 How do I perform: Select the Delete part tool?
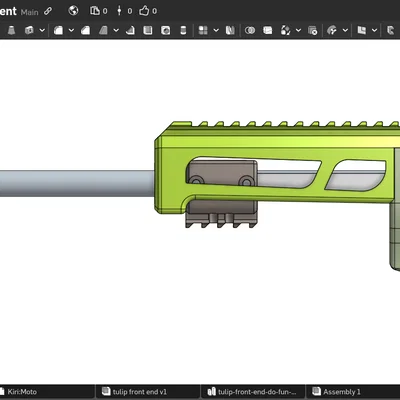(313, 30)
